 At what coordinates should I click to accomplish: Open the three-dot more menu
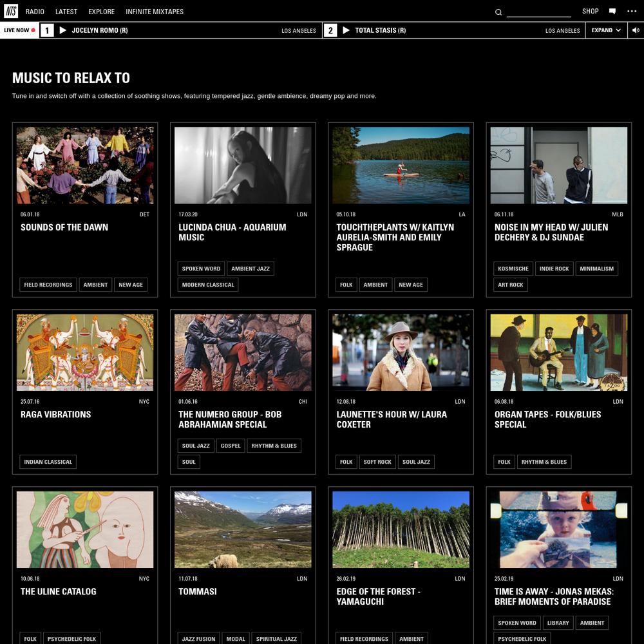pos(632,11)
